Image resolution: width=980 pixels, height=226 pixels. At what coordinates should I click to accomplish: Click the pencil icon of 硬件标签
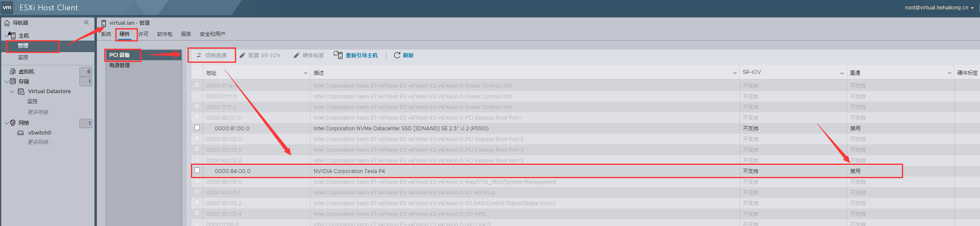297,55
